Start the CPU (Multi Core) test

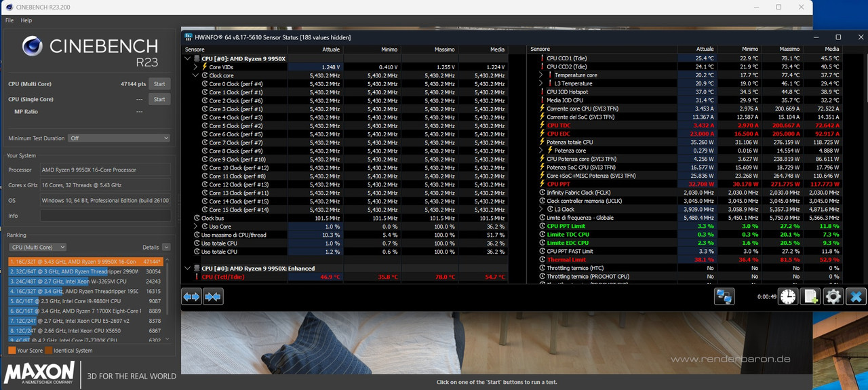pos(159,84)
